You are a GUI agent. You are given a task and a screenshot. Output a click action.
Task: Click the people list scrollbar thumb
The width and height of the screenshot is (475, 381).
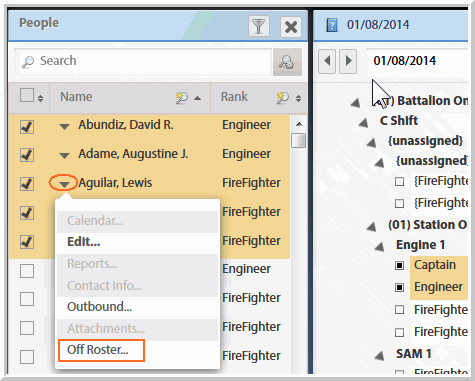click(298, 140)
